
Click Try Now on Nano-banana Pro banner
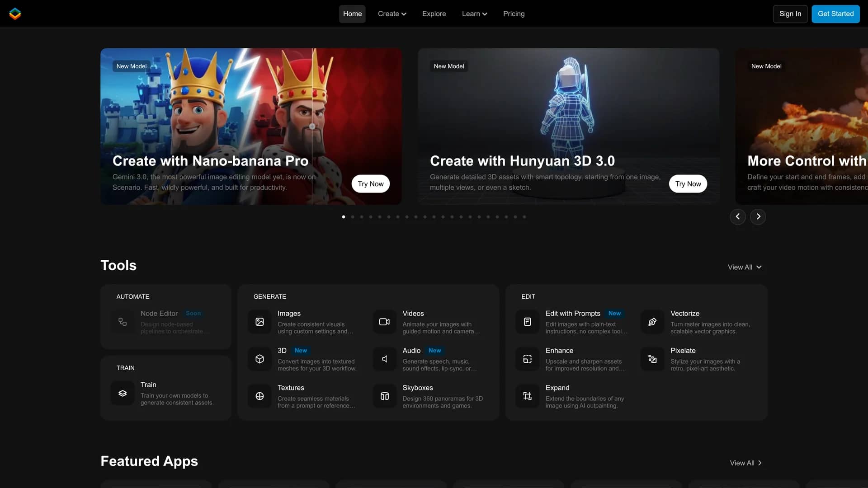click(x=371, y=183)
